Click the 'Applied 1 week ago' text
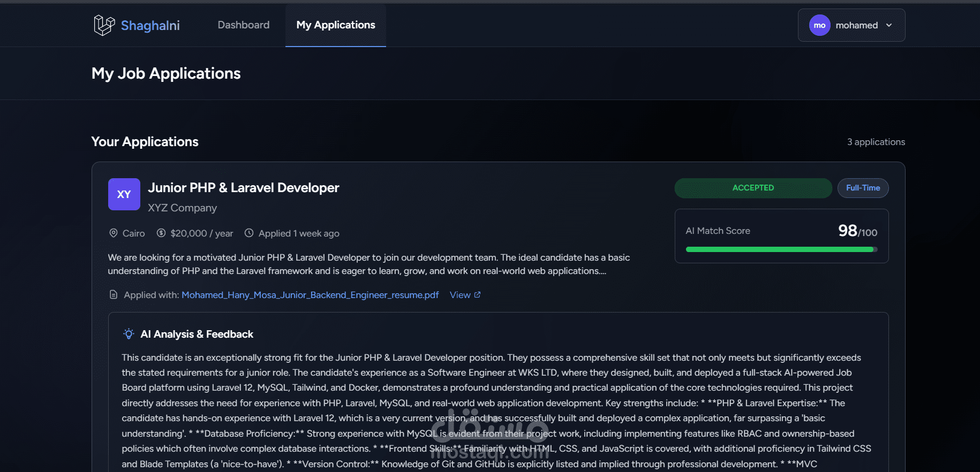 (x=299, y=233)
